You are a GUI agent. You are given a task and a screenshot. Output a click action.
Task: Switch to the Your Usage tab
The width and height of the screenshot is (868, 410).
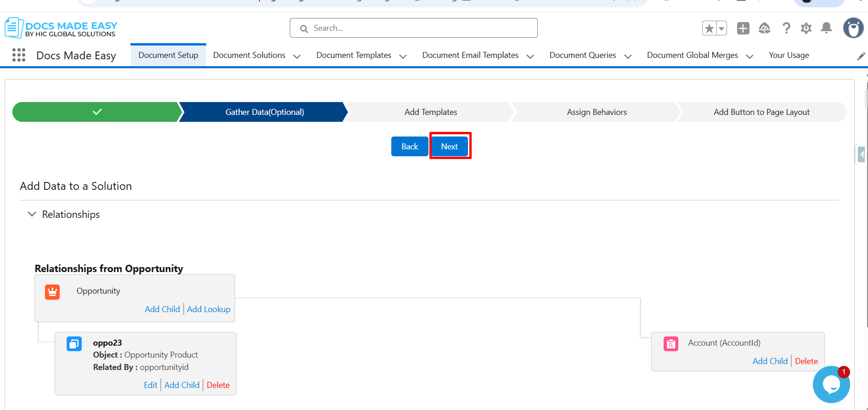(x=789, y=55)
